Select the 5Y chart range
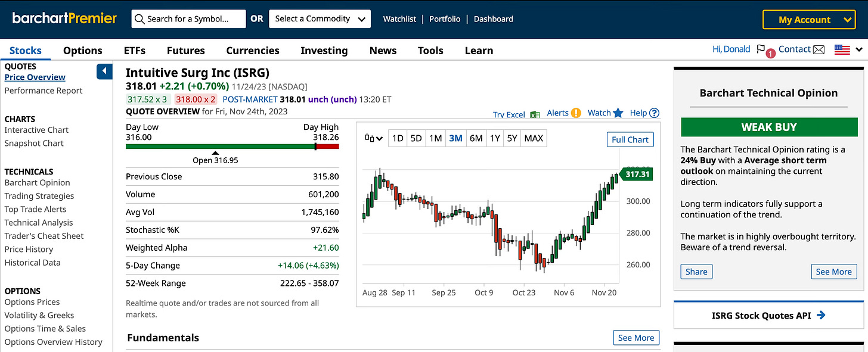Screen dimensions: 868x352 (512, 138)
